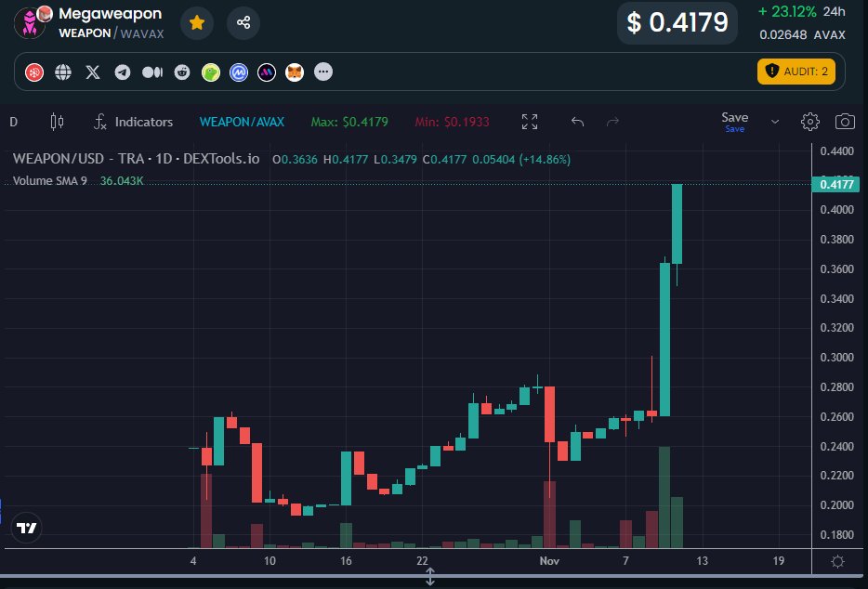Toggle the favorite star for Megaweapon
The width and height of the screenshot is (868, 589).
coord(196,22)
